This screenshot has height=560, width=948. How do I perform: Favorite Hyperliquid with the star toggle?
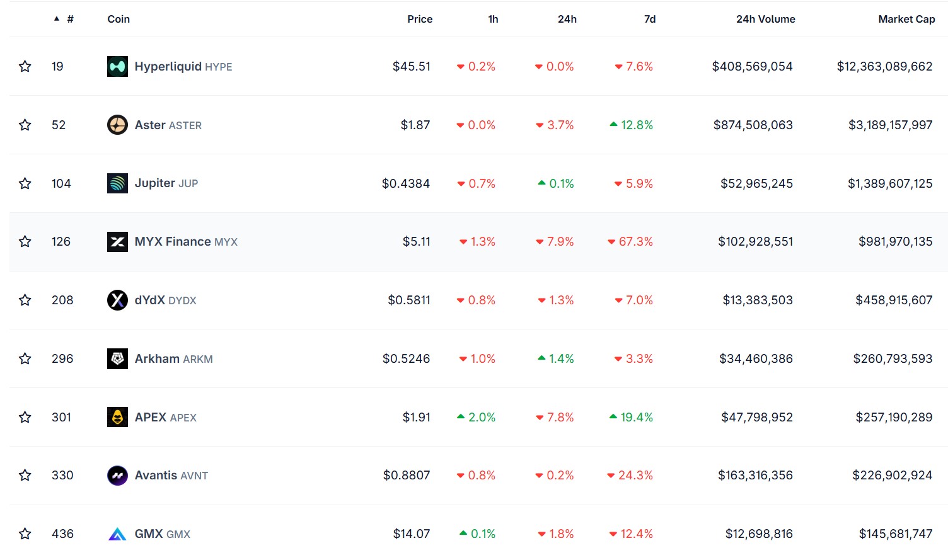25,67
